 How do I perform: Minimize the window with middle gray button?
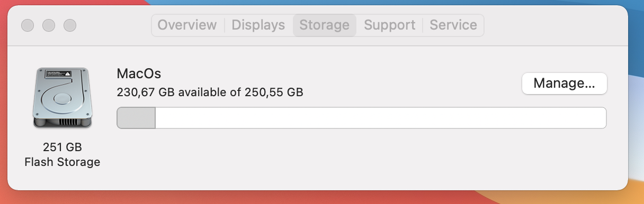pos(49,25)
